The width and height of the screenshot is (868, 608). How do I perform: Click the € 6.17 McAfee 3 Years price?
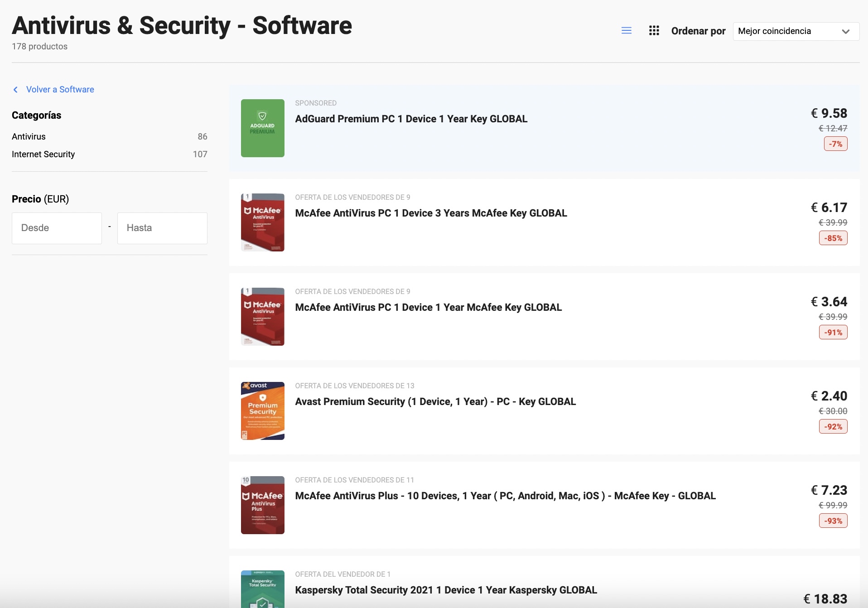(x=829, y=207)
